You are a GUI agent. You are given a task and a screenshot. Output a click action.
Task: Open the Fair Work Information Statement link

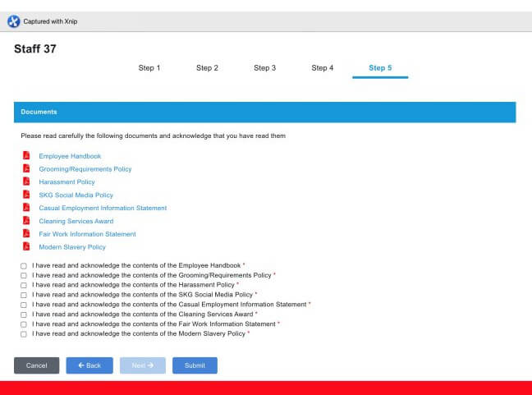coord(87,234)
